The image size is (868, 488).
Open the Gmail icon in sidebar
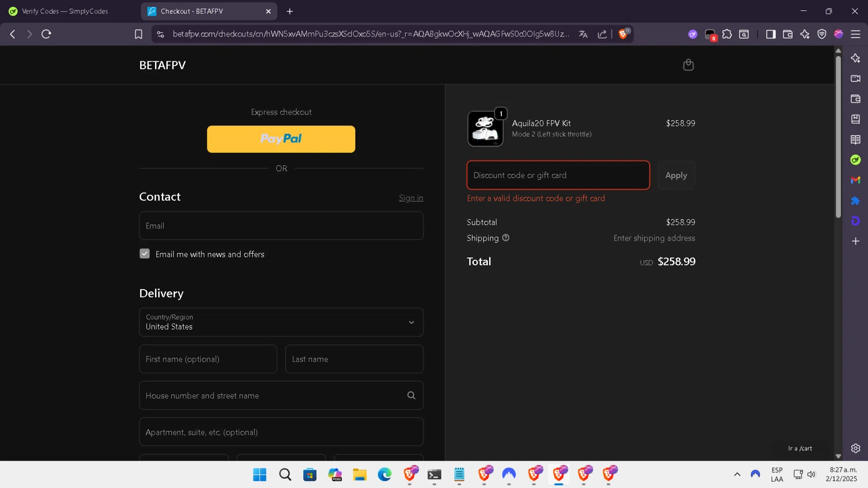[x=855, y=180]
